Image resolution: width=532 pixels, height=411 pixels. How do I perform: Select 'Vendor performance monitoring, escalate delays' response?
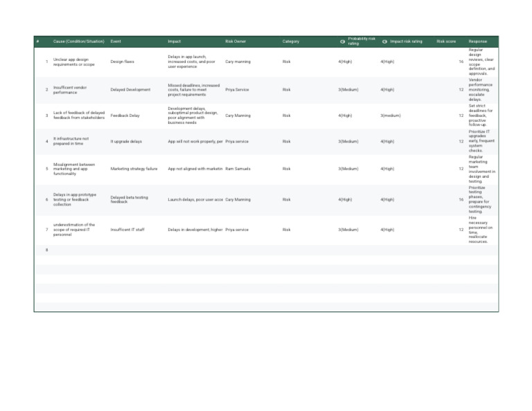481,90
